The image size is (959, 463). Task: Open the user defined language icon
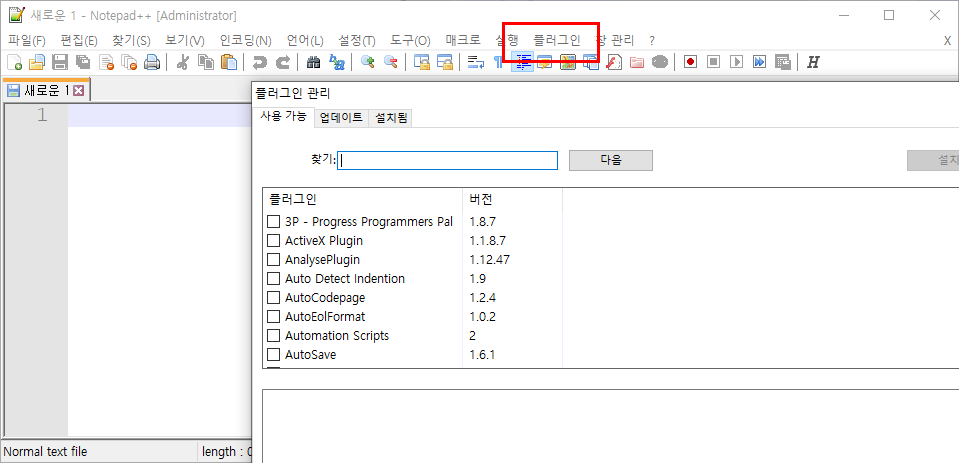pyautogui.click(x=545, y=62)
